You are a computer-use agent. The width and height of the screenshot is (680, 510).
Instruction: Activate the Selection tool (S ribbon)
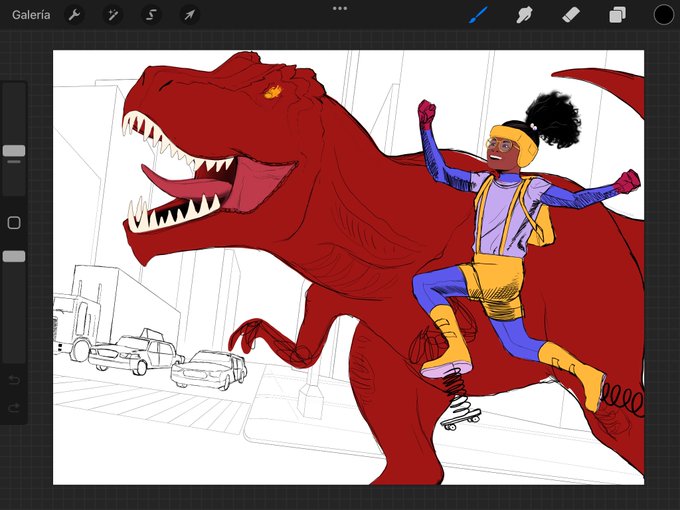coord(151,15)
